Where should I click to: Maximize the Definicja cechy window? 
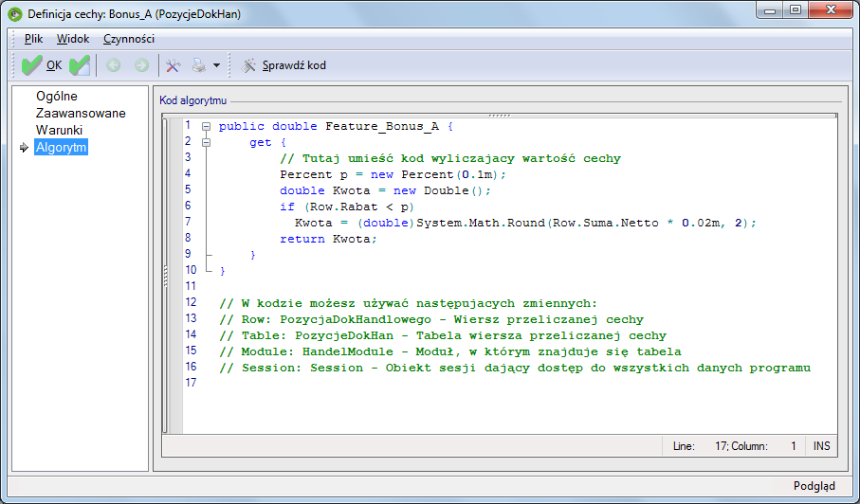pos(796,9)
